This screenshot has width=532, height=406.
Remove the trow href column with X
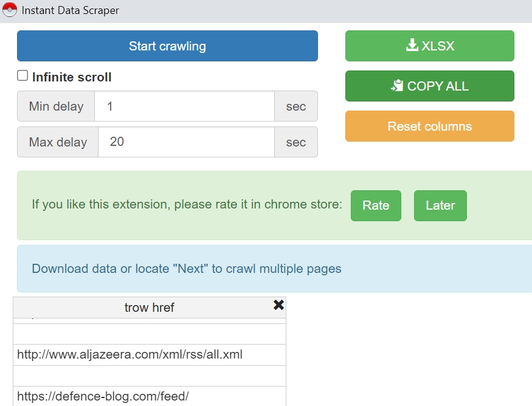[x=278, y=305]
